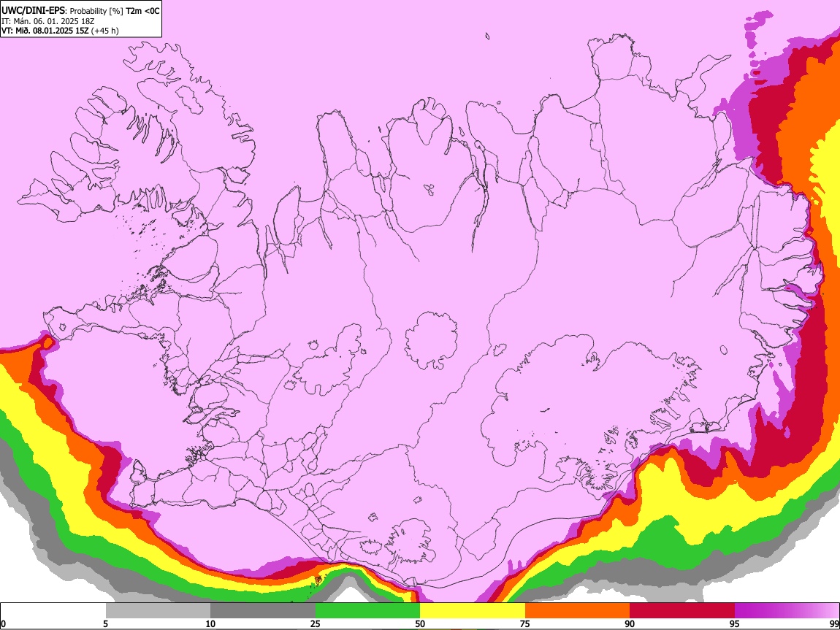The height and width of the screenshot is (630, 840).
Task: Click the white 0-5 legend swatch
Action: tap(53, 611)
